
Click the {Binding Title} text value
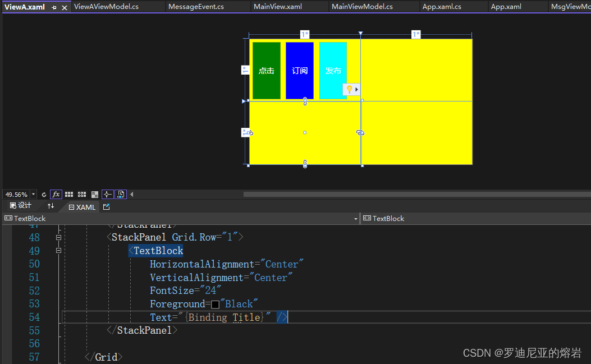point(225,317)
